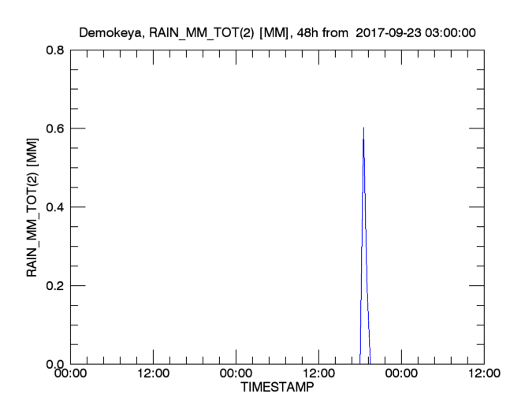This screenshot has width=525, height=420.
Task: Click the peak of the blue rainfall spike
Action: click(363, 128)
